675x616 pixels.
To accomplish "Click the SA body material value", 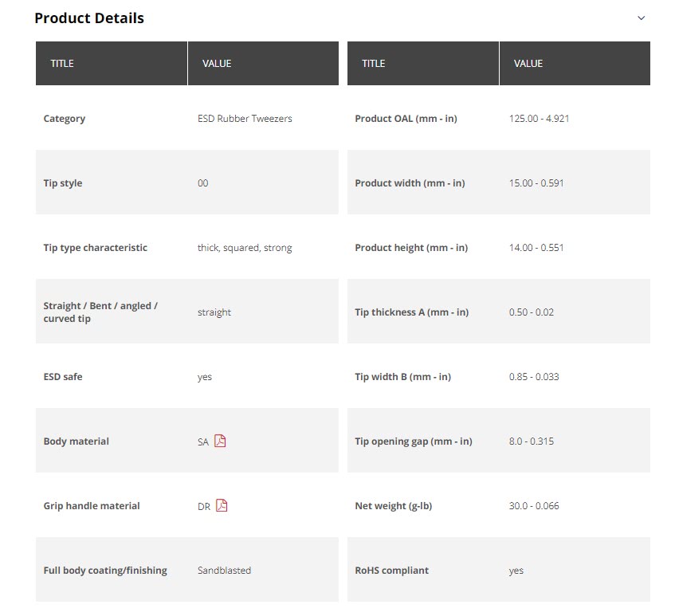I will (x=203, y=441).
